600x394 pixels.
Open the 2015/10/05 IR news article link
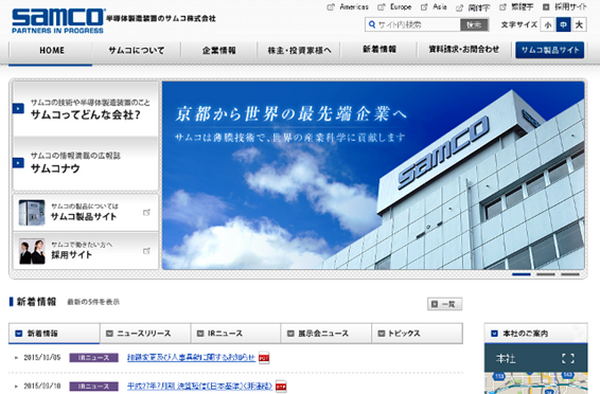pos(191,358)
